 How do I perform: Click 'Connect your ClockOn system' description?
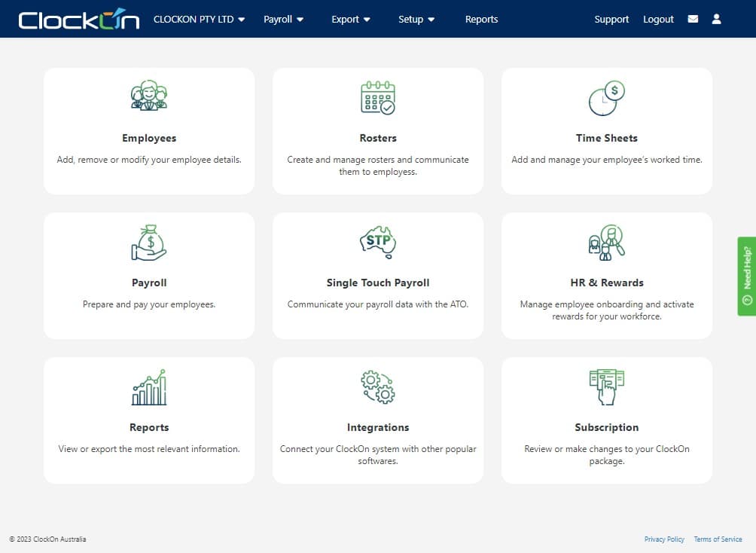[x=378, y=455]
